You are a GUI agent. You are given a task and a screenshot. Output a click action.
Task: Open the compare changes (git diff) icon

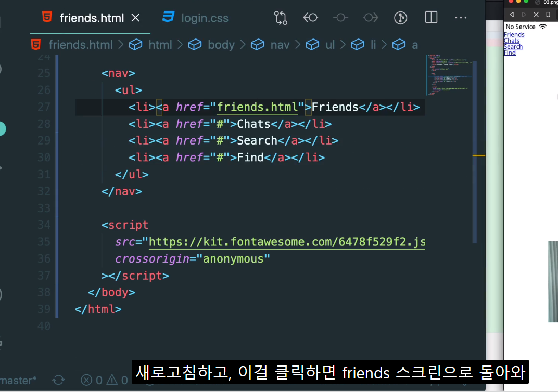(x=281, y=18)
